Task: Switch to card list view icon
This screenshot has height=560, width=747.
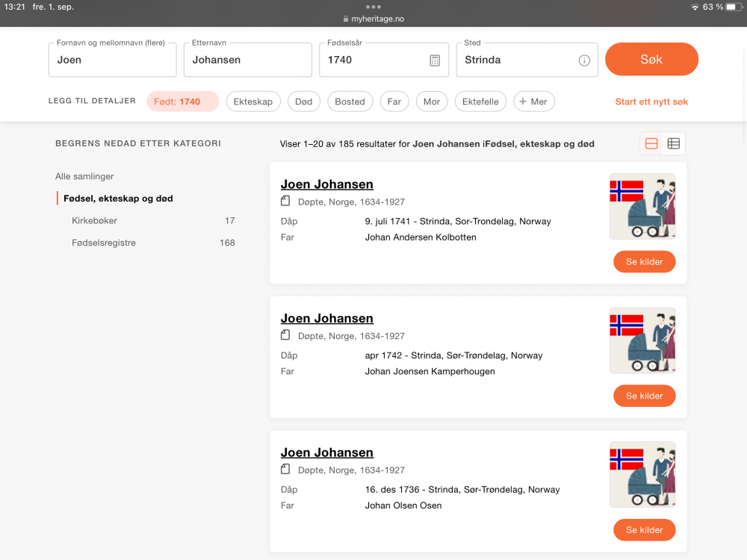Action: coord(651,143)
